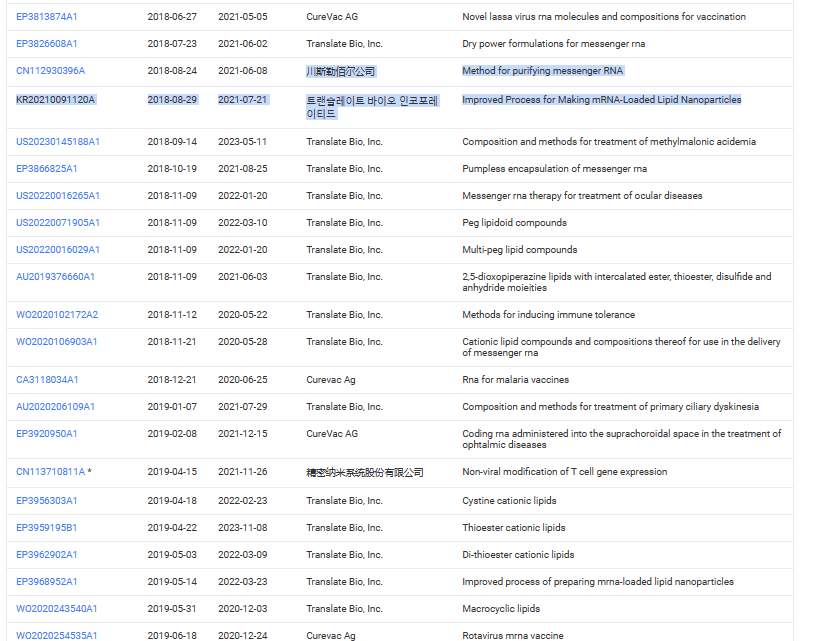This screenshot has height=641, width=835.
Task: Click the 'Multi-peg lipid compounds' title
Action: point(520,250)
